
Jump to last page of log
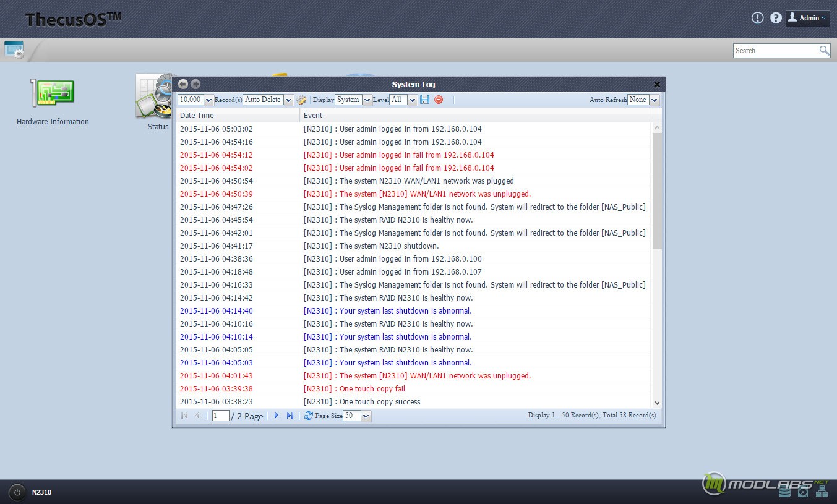[290, 416]
